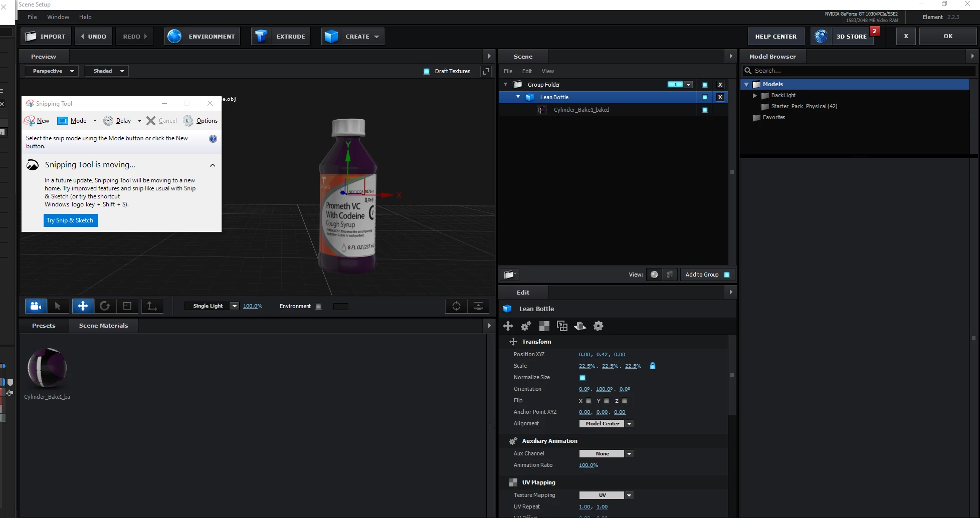This screenshot has width=980, height=518.
Task: Create a new group folder in Scene panel
Action: [x=510, y=275]
